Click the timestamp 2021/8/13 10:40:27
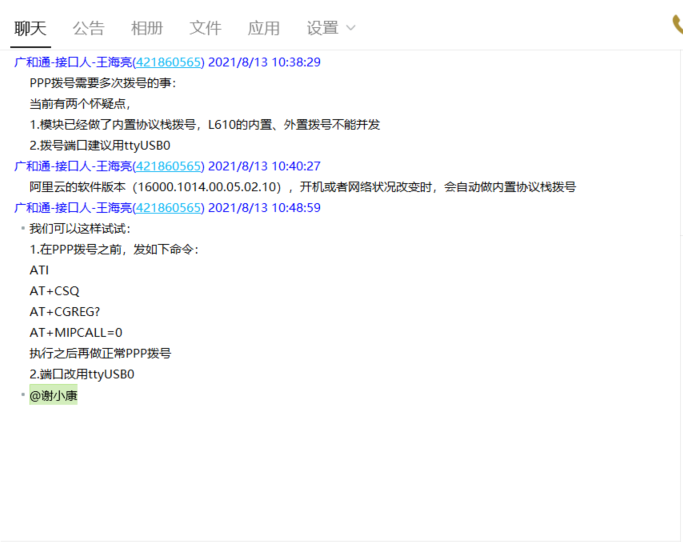 (x=264, y=166)
